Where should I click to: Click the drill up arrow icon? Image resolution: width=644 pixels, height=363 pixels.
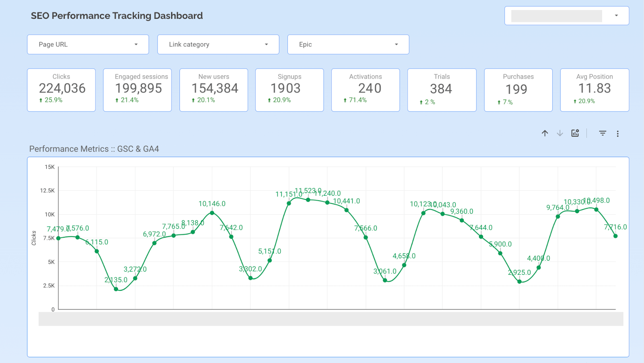pos(545,133)
